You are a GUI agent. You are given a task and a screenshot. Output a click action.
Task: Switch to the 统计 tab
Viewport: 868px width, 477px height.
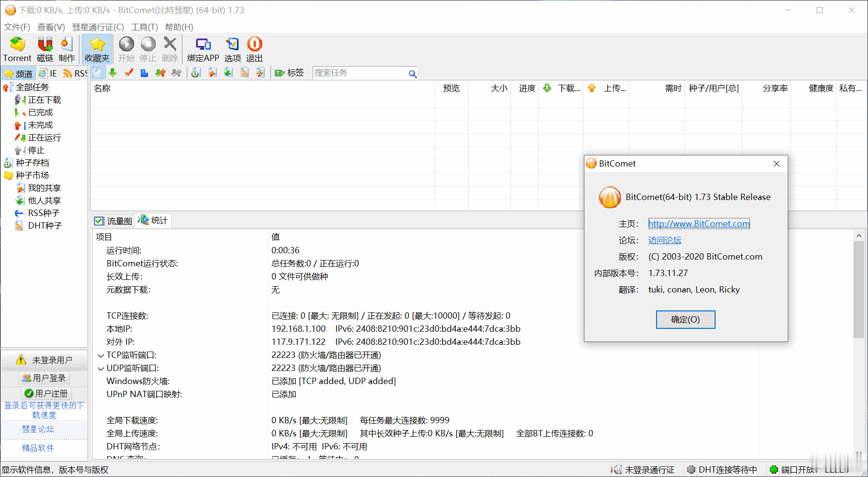click(153, 220)
